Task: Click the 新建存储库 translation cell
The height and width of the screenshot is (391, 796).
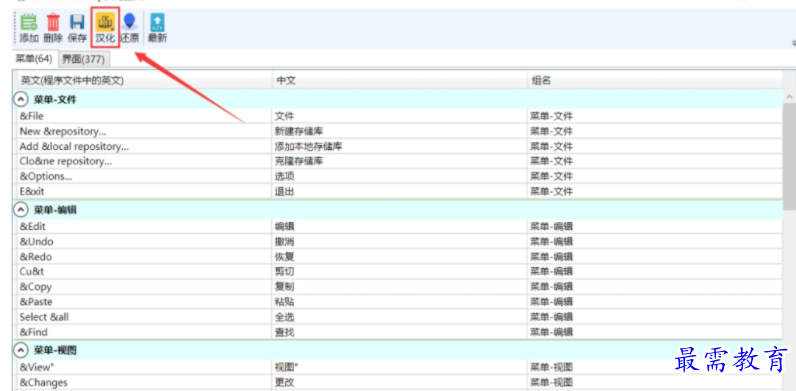Action: tap(400, 132)
